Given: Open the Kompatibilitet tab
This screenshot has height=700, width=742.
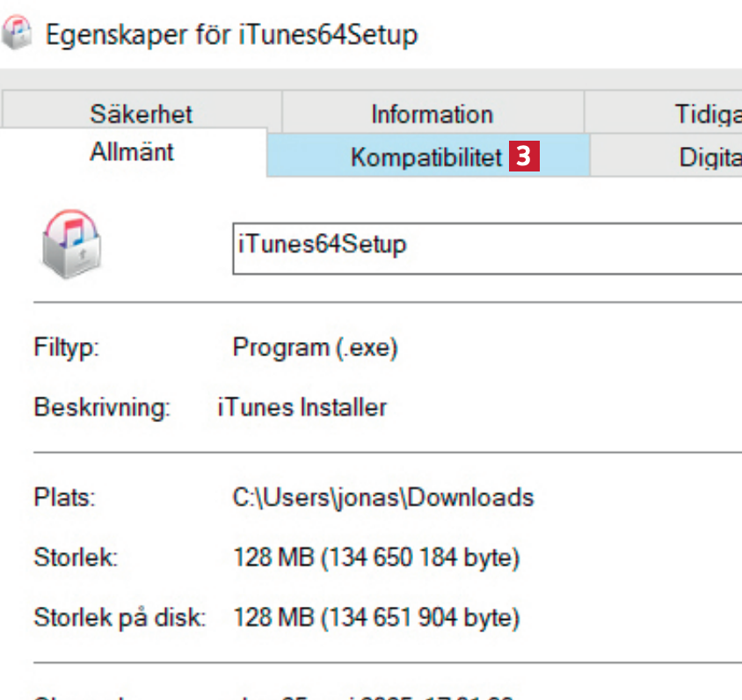Looking at the screenshot, I should (426, 157).
